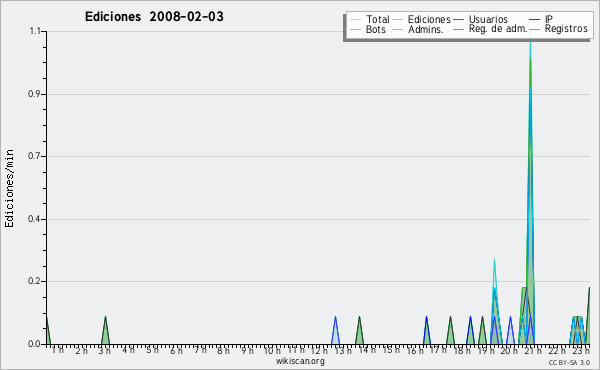Click the green peak just before 14 h
Screen dimensions: 600x370
(359, 331)
